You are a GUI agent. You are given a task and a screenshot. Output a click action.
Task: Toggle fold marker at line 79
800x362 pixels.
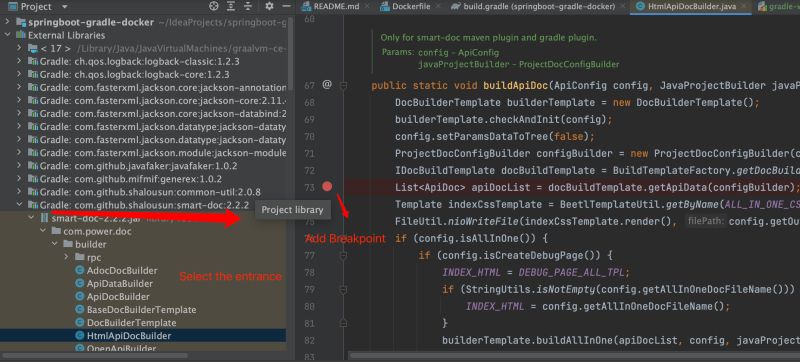pyautogui.click(x=343, y=290)
